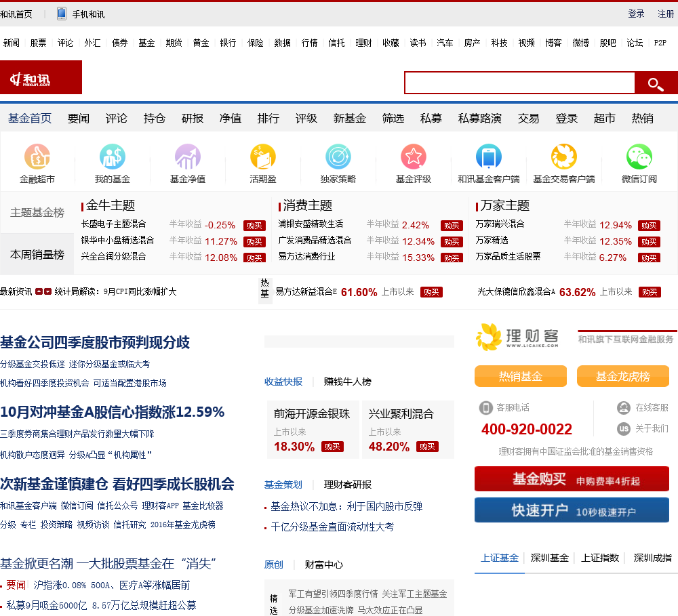Open P2P in top channel list
Screen dimensions: 678x616
[660, 43]
